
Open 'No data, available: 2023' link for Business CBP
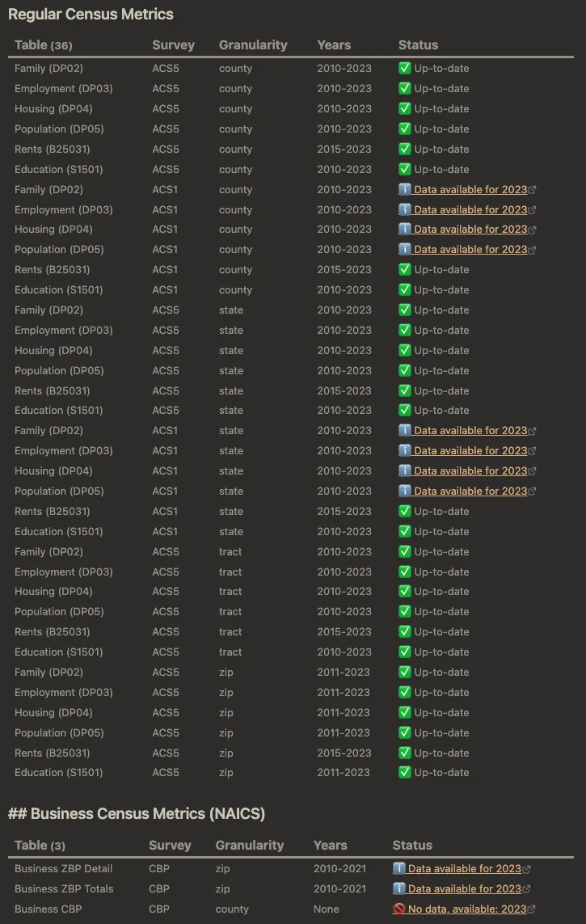pos(466,909)
